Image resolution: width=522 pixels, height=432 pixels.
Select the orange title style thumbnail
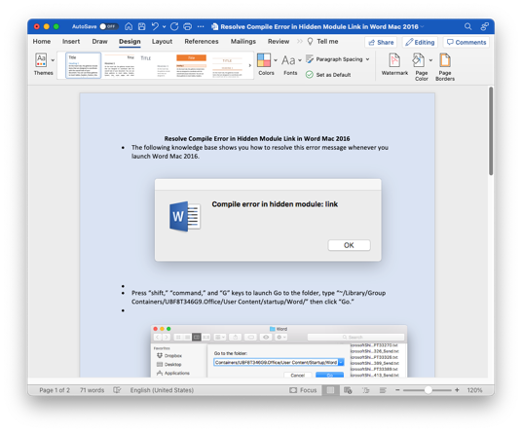[191, 65]
